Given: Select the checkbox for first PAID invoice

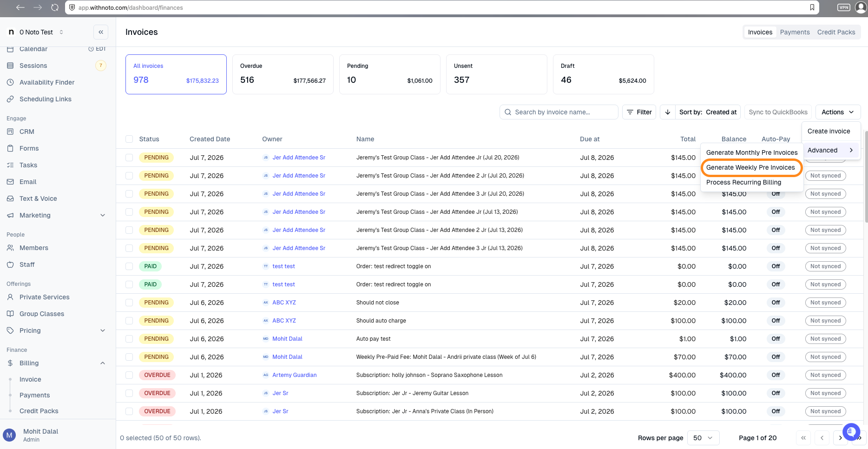Looking at the screenshot, I should pyautogui.click(x=129, y=266).
